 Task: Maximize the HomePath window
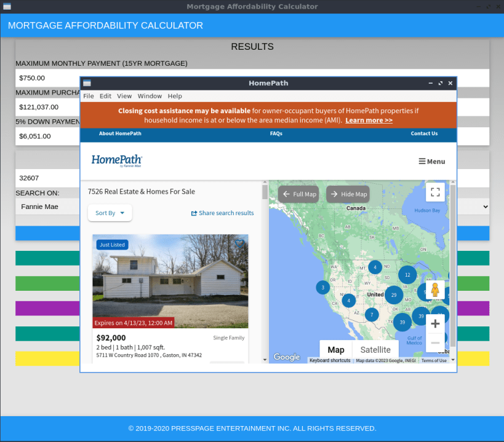pos(441,83)
